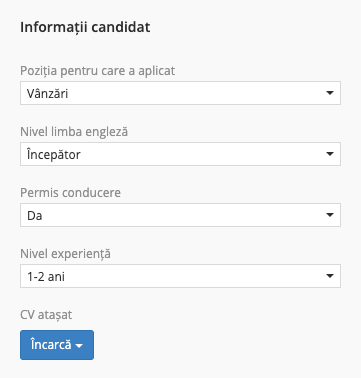361x378 pixels.
Task: Select the 'Începător' value text
Action: click(54, 155)
